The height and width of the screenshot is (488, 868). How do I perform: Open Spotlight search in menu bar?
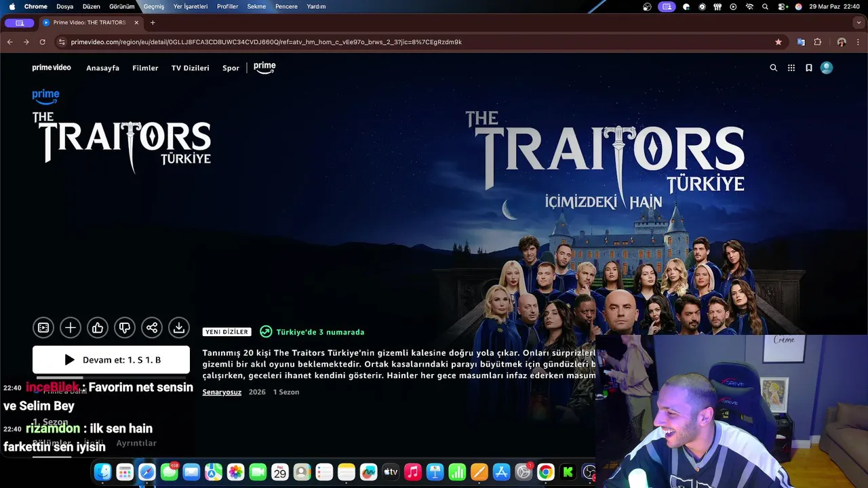766,7
